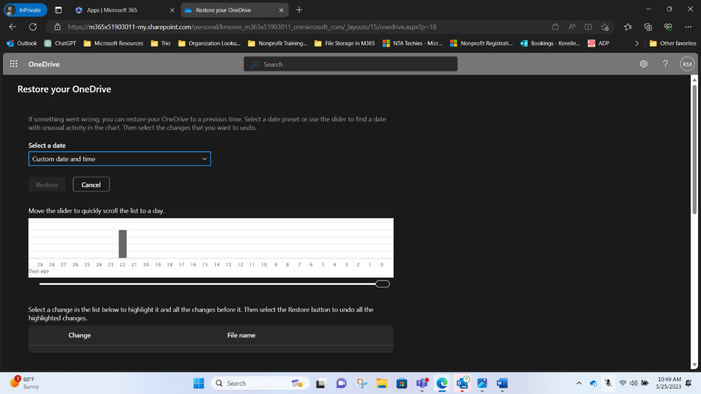Viewport: 701px width, 394px height.
Task: Open Read aloud in the address bar
Action: click(572, 27)
